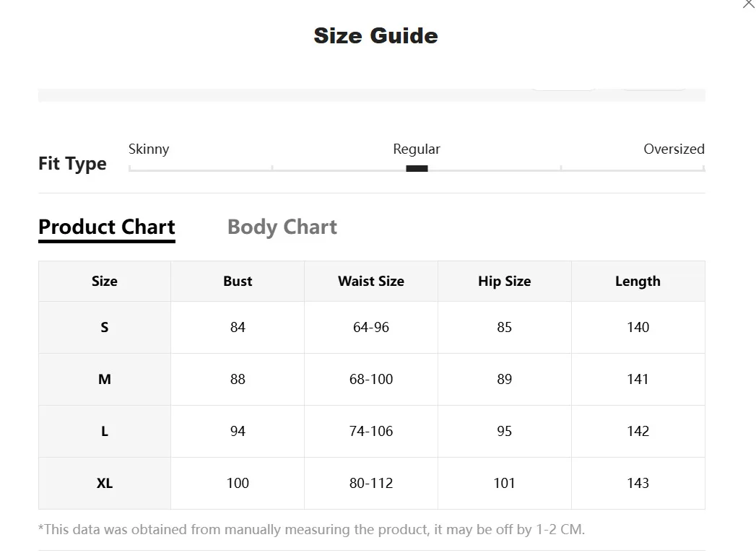Click the Length column header
Screen dimensions: 756x558
tap(638, 282)
